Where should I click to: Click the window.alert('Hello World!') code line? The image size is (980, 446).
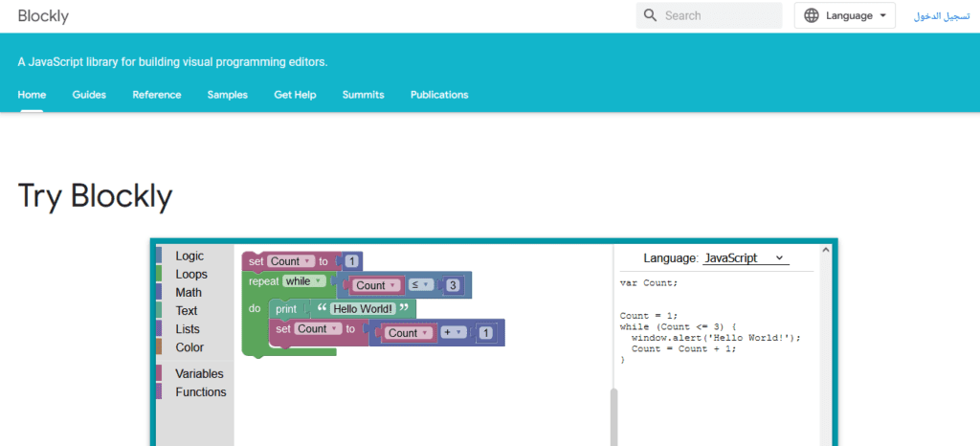pyautogui.click(x=716, y=338)
